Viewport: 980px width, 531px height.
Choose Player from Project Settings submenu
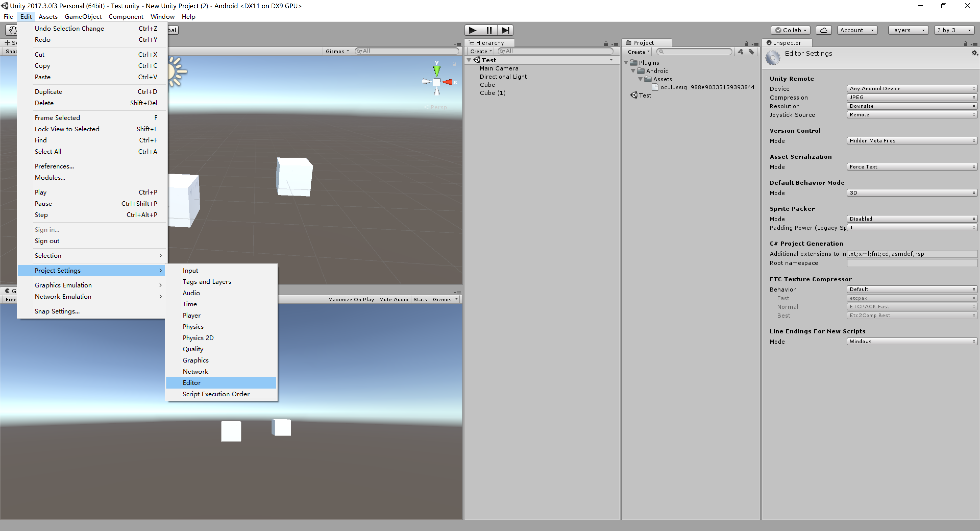click(x=191, y=315)
